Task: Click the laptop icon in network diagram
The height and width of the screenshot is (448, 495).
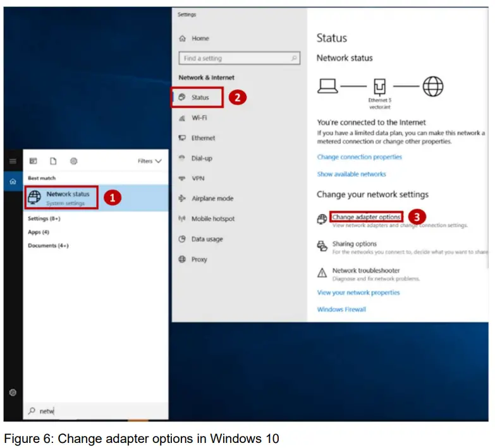Action: pyautogui.click(x=327, y=86)
